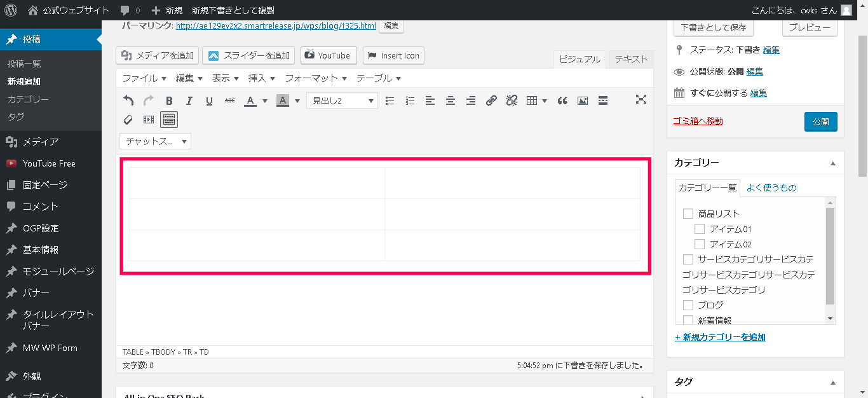Open the チャットス... styles dropdown

(x=155, y=141)
